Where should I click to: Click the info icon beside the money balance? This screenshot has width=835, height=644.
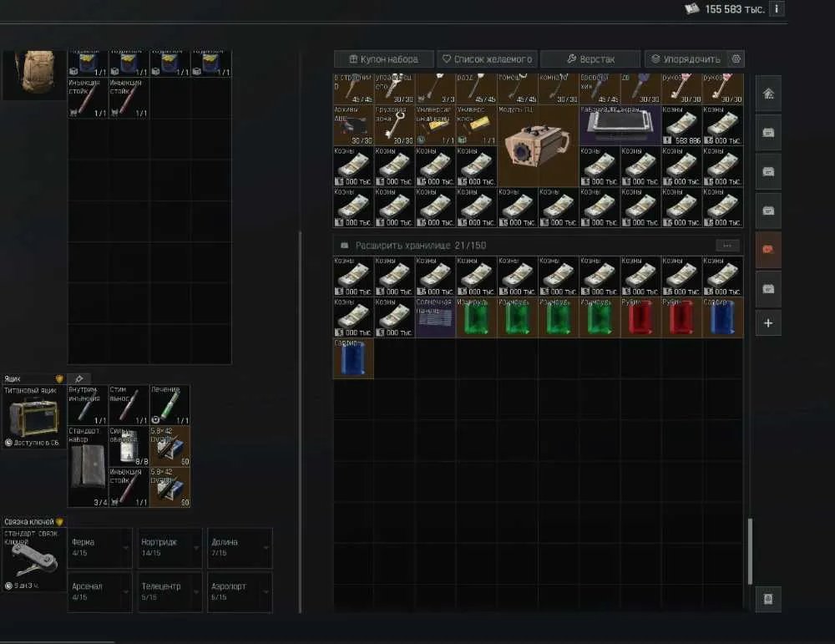tap(777, 9)
